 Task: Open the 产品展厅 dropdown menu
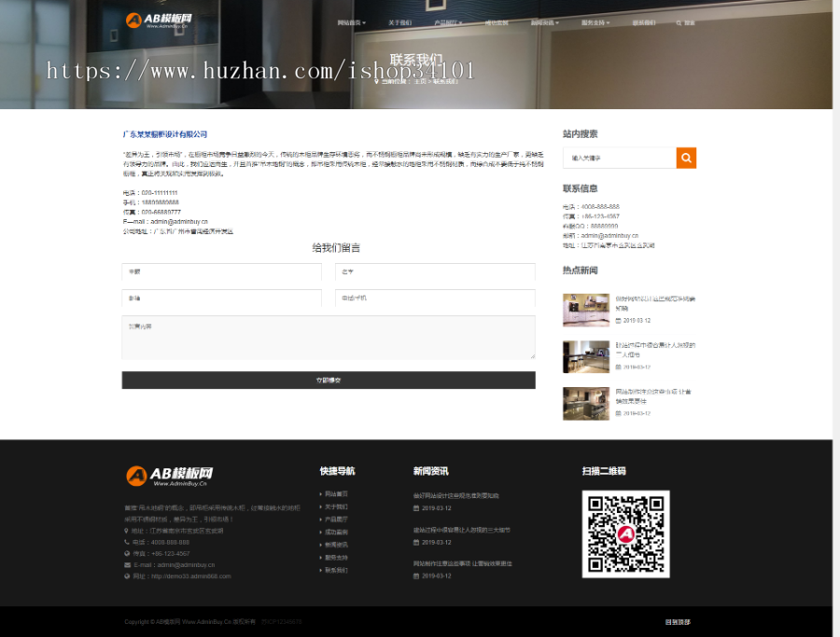tap(447, 23)
